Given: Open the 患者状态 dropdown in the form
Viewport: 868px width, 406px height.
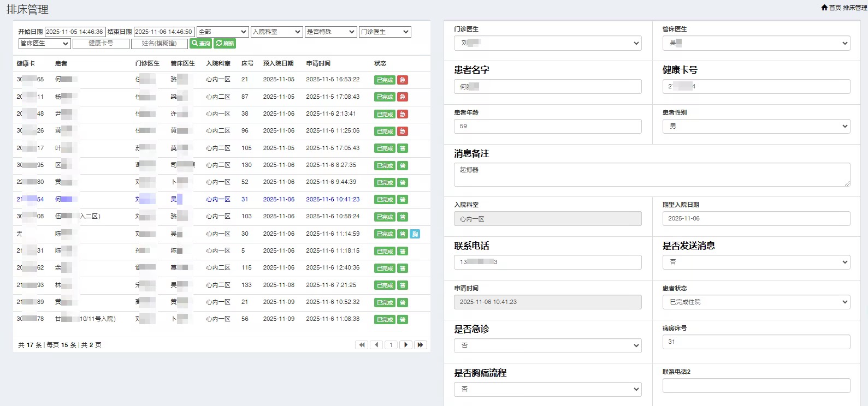Looking at the screenshot, I should click(756, 302).
